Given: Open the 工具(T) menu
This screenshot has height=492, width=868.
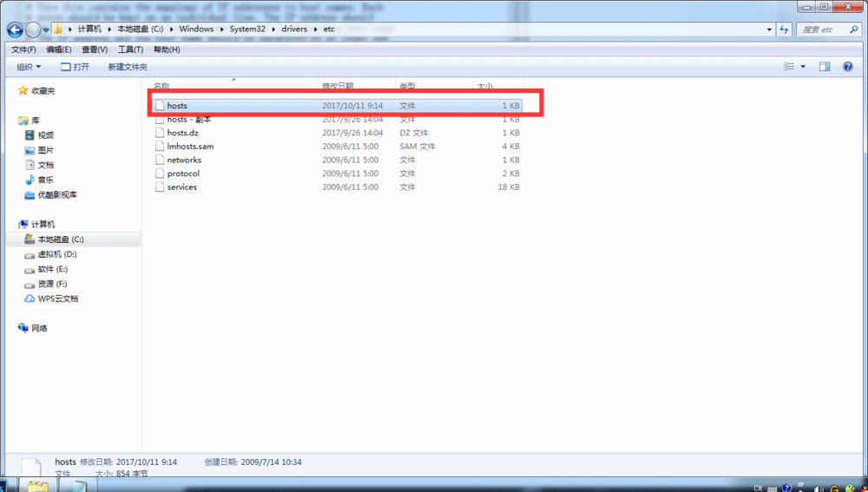Looking at the screenshot, I should (x=130, y=49).
